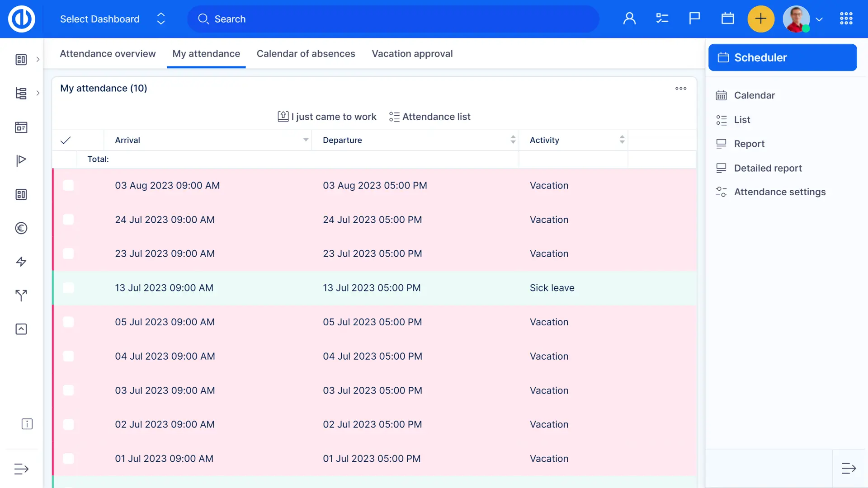Click the yellow plus add button
The height and width of the screenshot is (488, 868).
[760, 19]
